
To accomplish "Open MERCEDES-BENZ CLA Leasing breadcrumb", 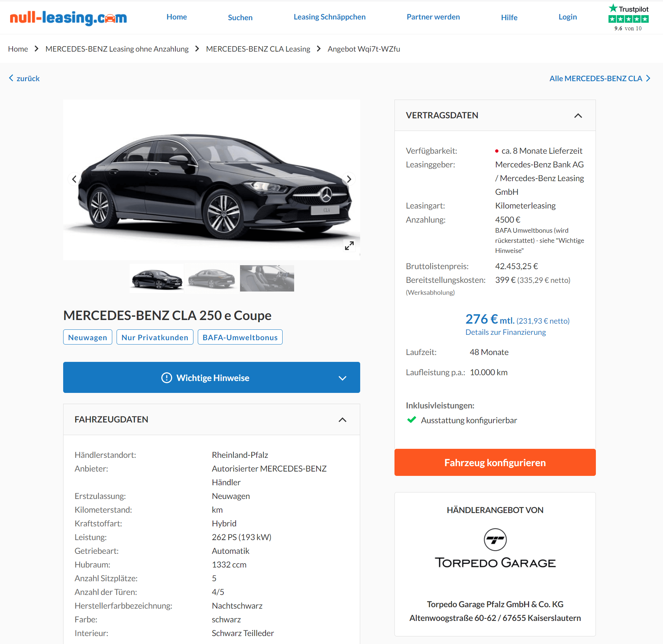I will pos(258,49).
